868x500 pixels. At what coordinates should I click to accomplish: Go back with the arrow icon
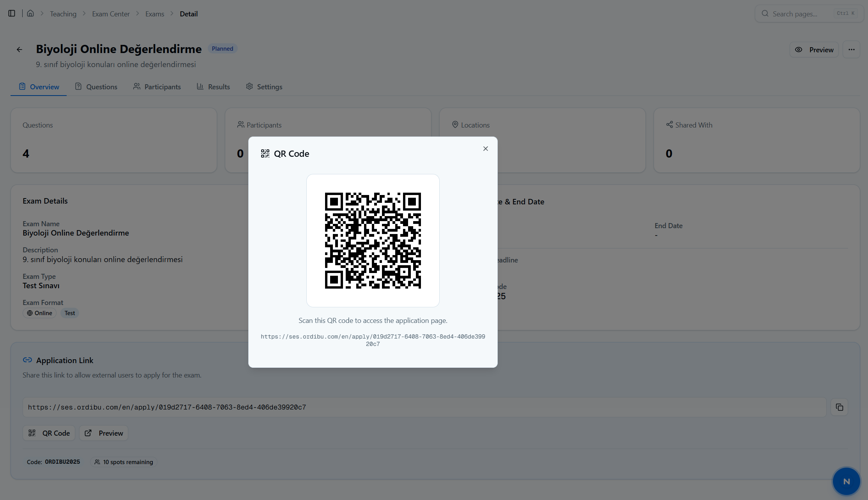point(19,50)
